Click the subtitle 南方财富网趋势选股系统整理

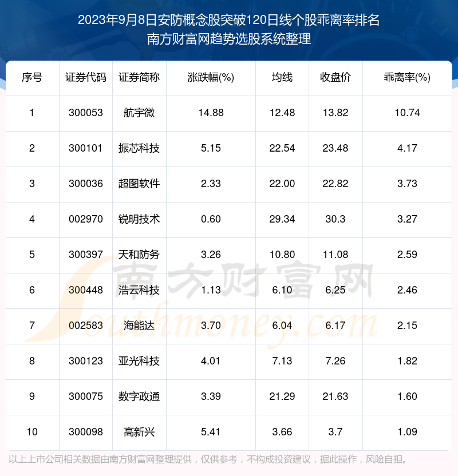(229, 39)
